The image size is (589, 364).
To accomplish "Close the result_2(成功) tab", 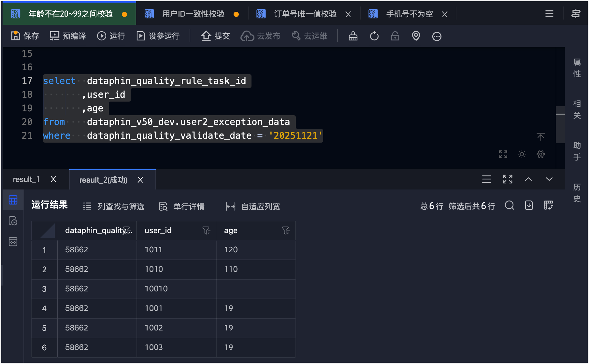I will (140, 180).
